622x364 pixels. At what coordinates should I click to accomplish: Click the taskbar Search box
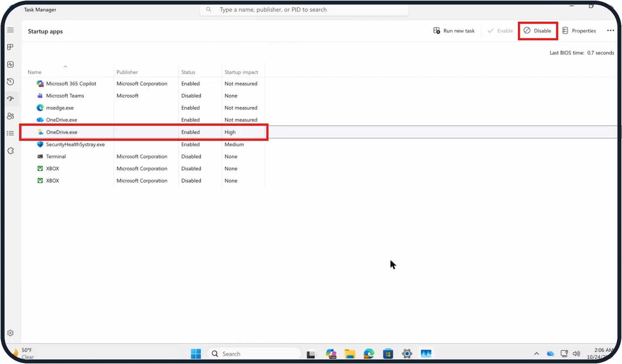point(254,354)
